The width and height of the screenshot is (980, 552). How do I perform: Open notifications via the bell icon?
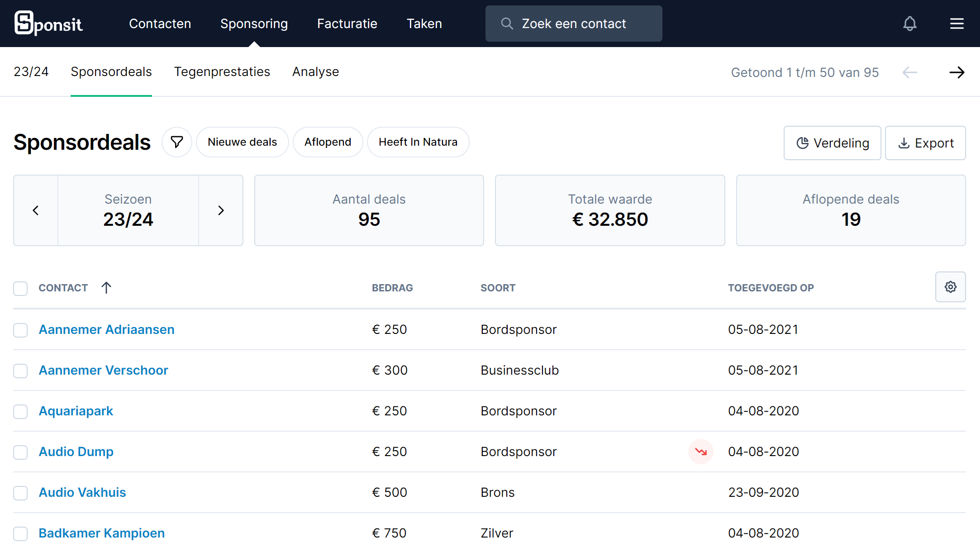coord(910,24)
